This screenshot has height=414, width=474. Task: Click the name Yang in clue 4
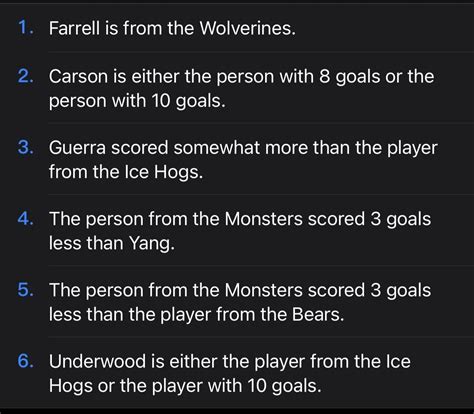click(x=151, y=243)
